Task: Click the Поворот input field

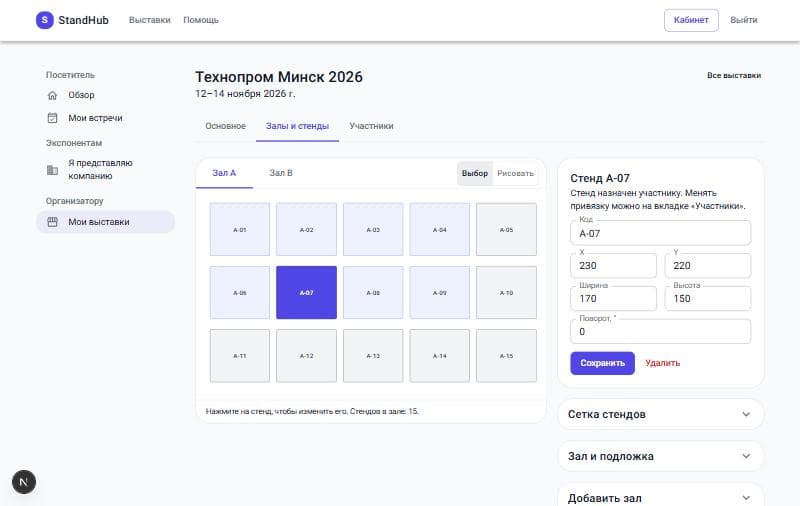Action: pyautogui.click(x=660, y=332)
